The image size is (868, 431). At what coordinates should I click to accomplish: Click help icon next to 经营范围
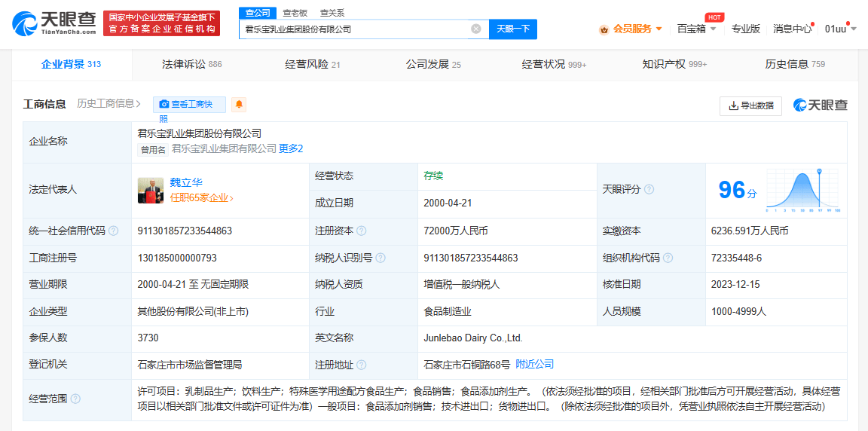(75, 399)
